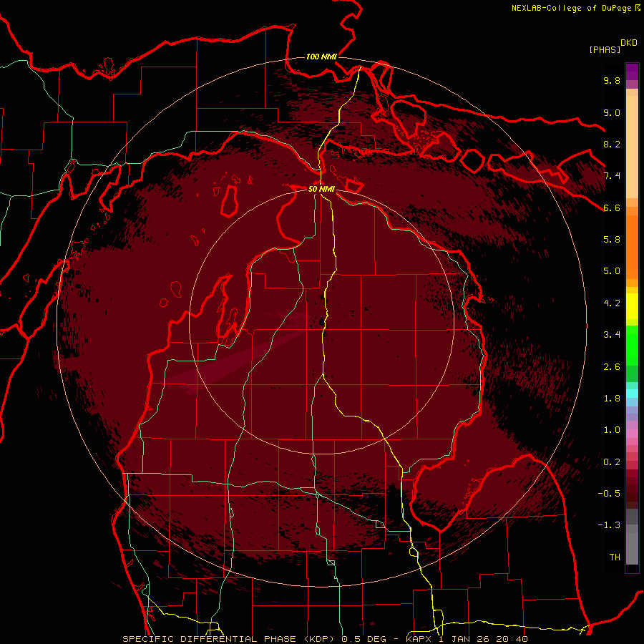644x644 pixels.
Task: Click the DKD label above the color scale
Action: pos(629,43)
